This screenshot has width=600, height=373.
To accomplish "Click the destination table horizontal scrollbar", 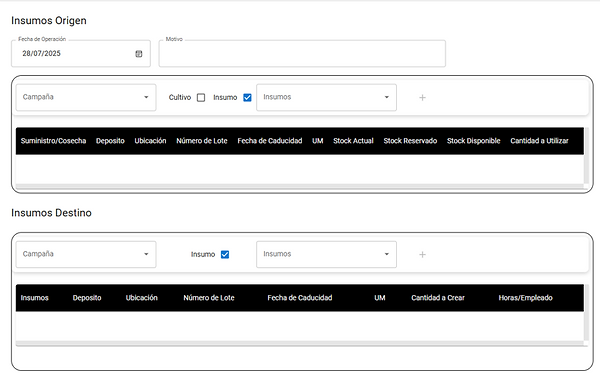I will (x=300, y=344).
